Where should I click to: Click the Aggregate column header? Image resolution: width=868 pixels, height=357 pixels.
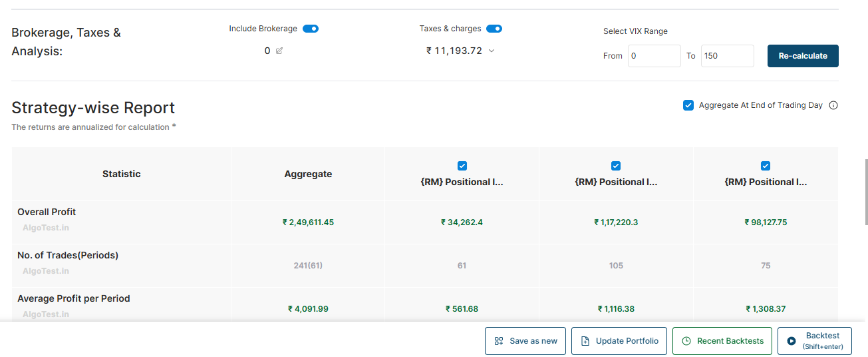point(308,174)
